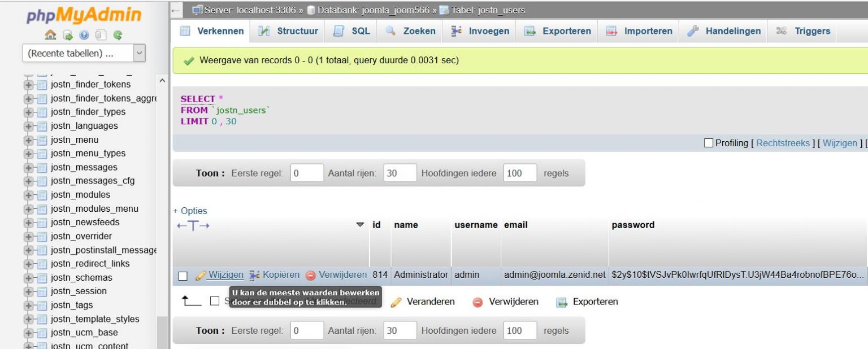Click the table icon of jostn_modules
This screenshot has height=349, width=868.
[x=42, y=195]
